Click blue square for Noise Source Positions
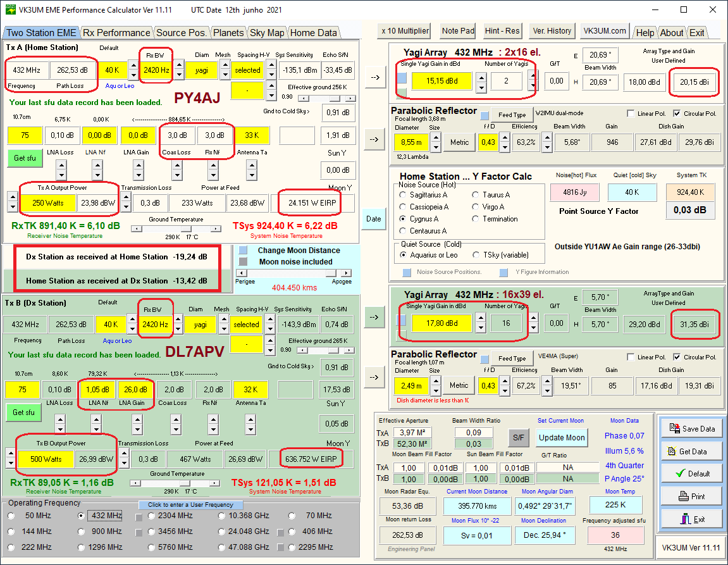 (x=407, y=272)
